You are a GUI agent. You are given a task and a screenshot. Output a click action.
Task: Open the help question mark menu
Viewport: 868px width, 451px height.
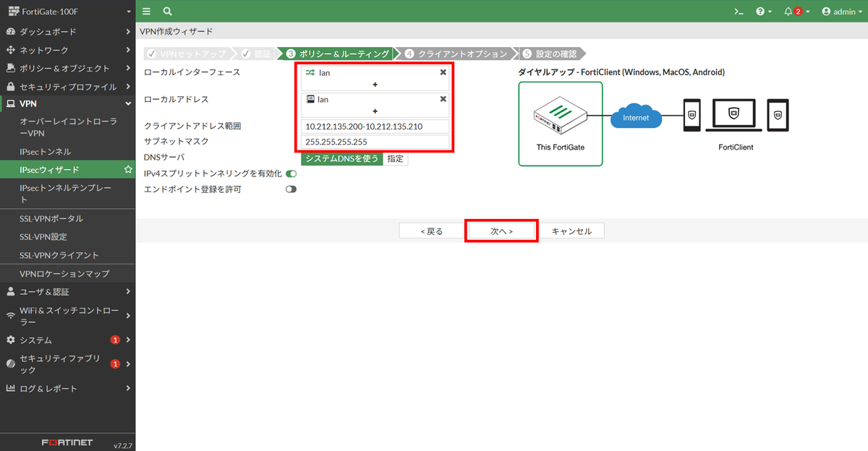pyautogui.click(x=764, y=12)
